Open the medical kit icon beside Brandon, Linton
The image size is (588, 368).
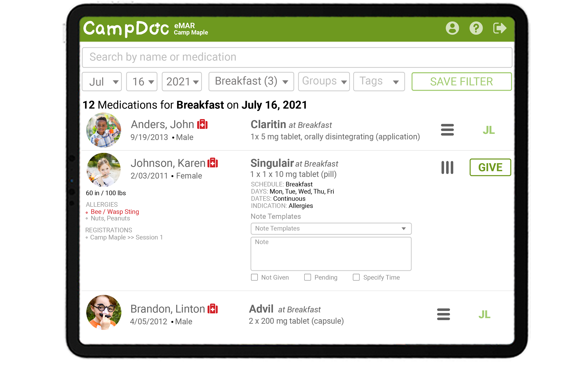click(x=213, y=309)
